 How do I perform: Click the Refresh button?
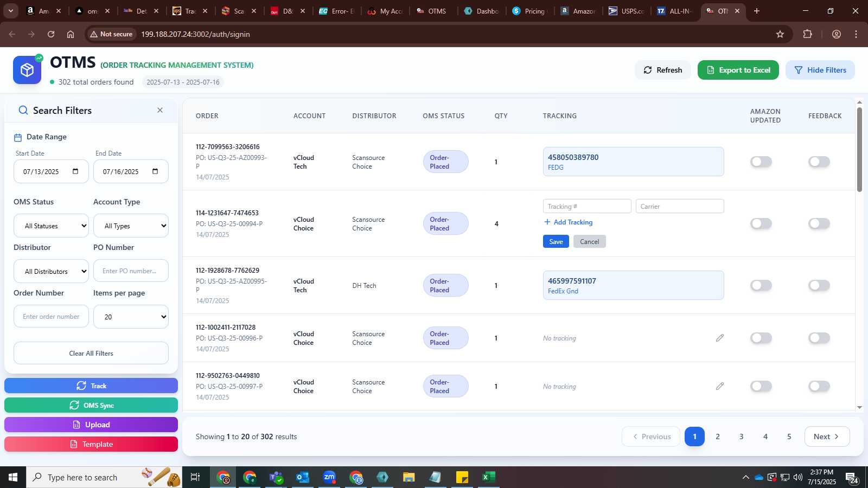(x=663, y=70)
